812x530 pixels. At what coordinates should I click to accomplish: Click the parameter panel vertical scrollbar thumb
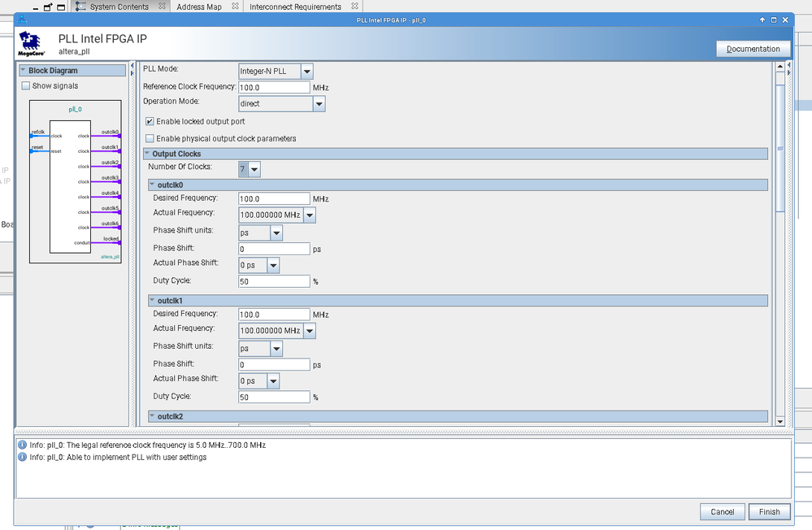pos(780,148)
